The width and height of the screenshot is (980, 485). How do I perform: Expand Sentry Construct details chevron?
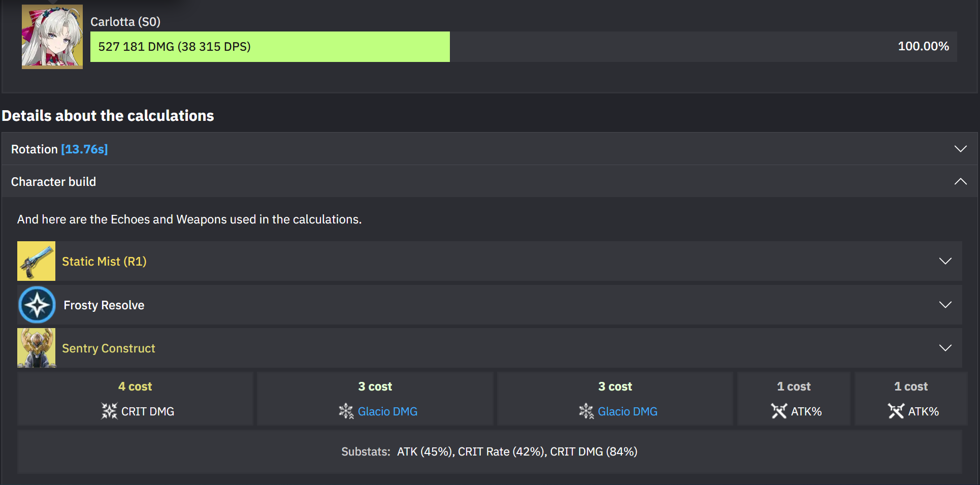tap(945, 348)
